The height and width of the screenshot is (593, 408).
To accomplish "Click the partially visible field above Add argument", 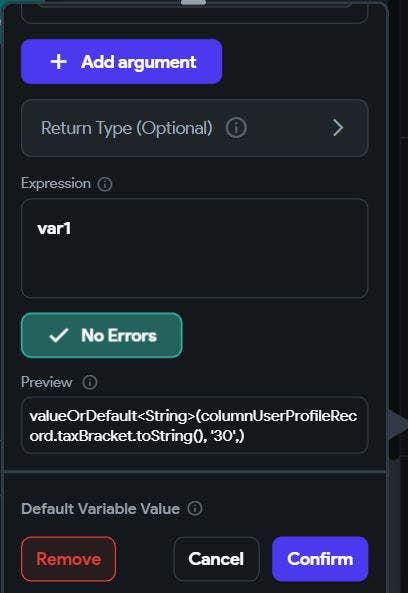I will pos(195,13).
